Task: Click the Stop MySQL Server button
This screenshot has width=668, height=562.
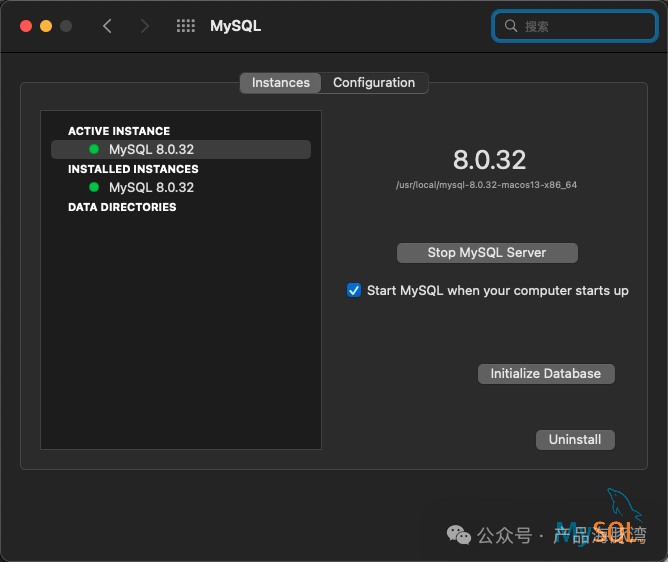Action: 487,253
